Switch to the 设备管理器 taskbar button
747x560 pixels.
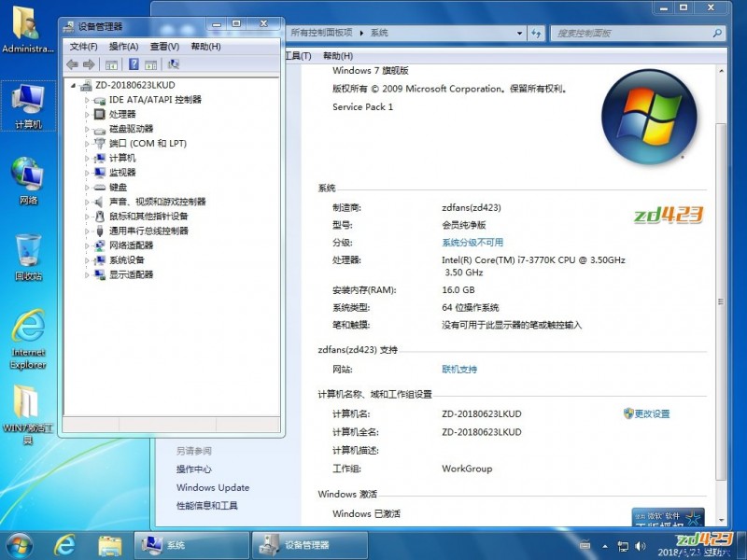point(310,546)
